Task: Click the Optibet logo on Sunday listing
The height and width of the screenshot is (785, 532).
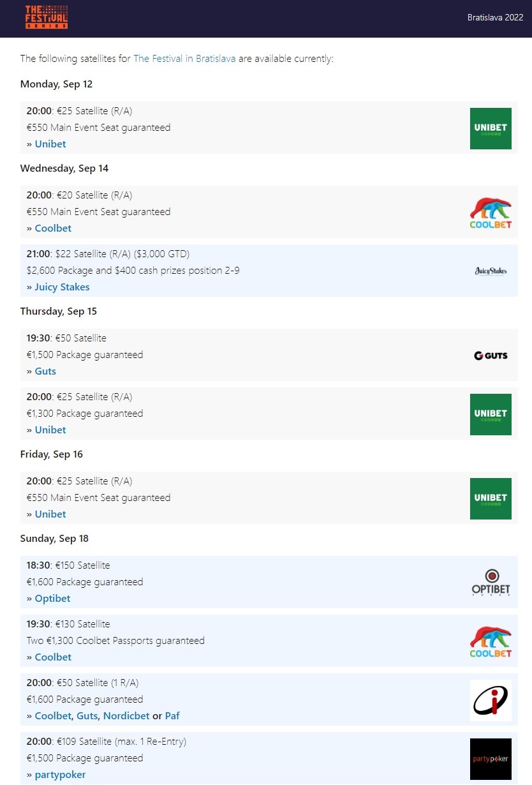Action: [x=491, y=582]
